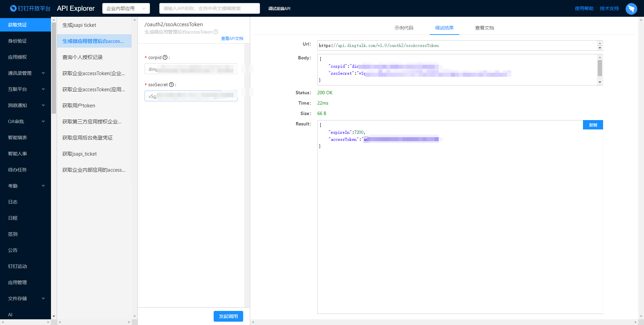Switch to the 示例代码 tab
Image resolution: width=644 pixels, height=325 pixels.
pos(404,28)
